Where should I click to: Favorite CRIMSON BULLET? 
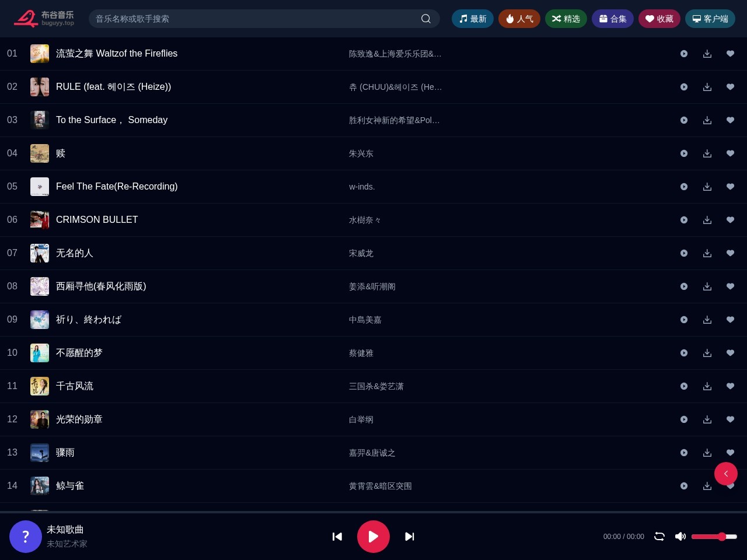coord(730,220)
